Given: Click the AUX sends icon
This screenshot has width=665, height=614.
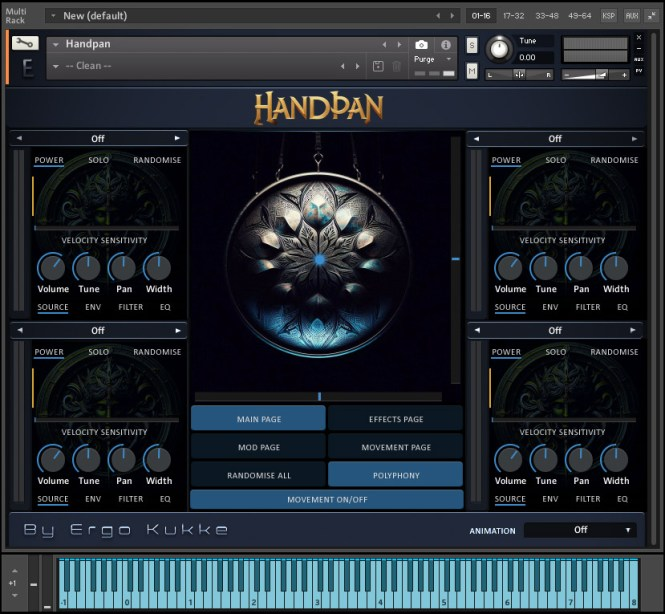Looking at the screenshot, I should point(632,16).
